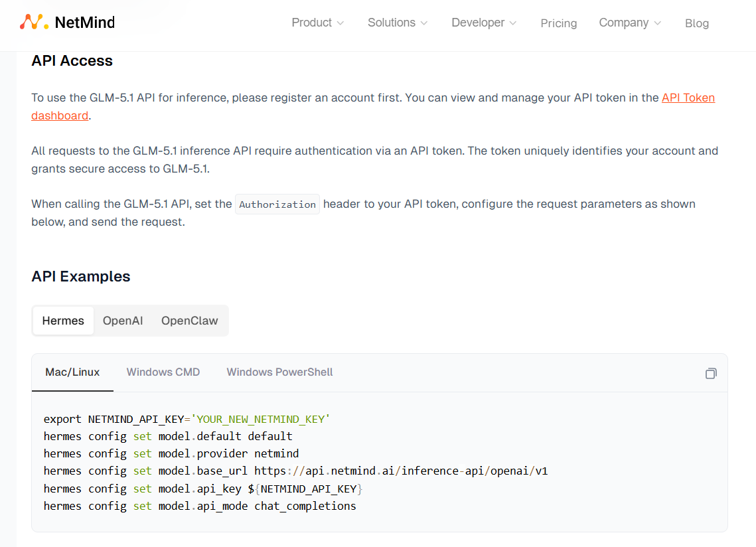The height and width of the screenshot is (547, 756).
Task: Open the Product dropdown menu
Action: click(x=317, y=23)
